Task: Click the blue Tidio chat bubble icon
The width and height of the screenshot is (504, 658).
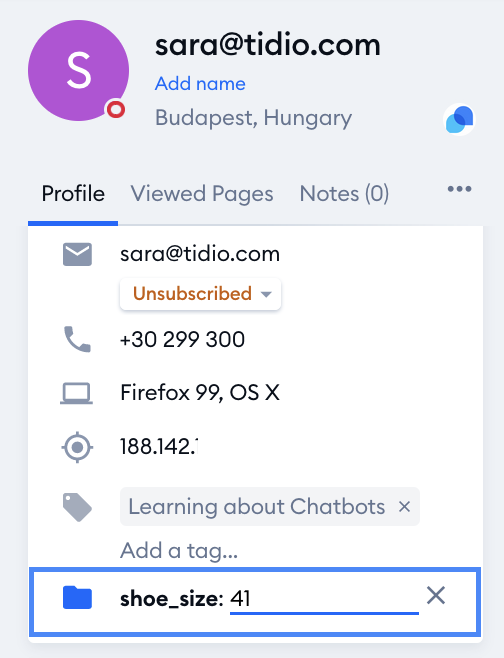Action: (x=459, y=119)
